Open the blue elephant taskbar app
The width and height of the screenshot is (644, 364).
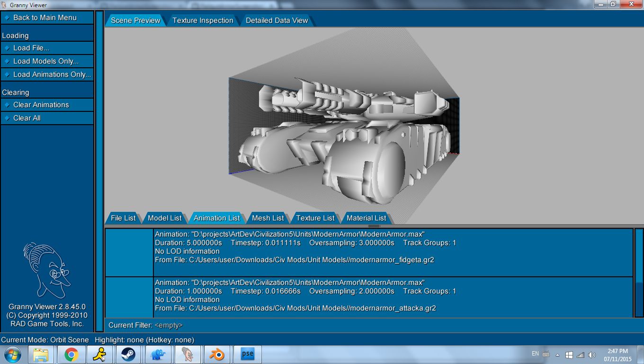(x=158, y=355)
